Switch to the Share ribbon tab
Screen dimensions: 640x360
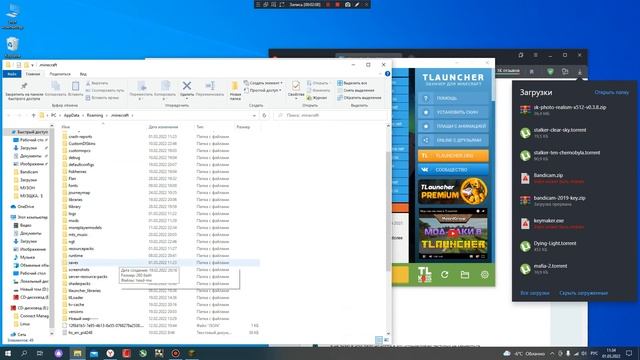click(x=60, y=74)
